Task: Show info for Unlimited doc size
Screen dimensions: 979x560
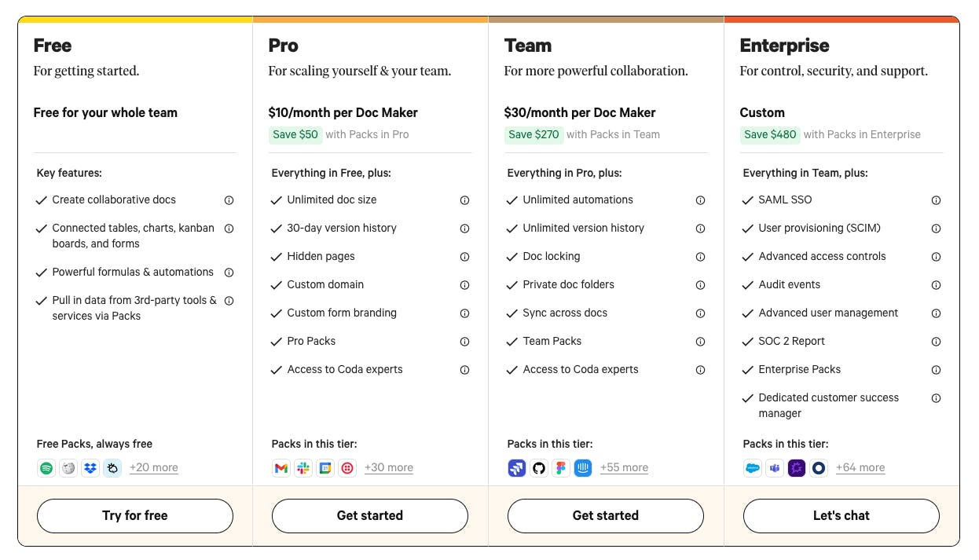Action: point(464,200)
